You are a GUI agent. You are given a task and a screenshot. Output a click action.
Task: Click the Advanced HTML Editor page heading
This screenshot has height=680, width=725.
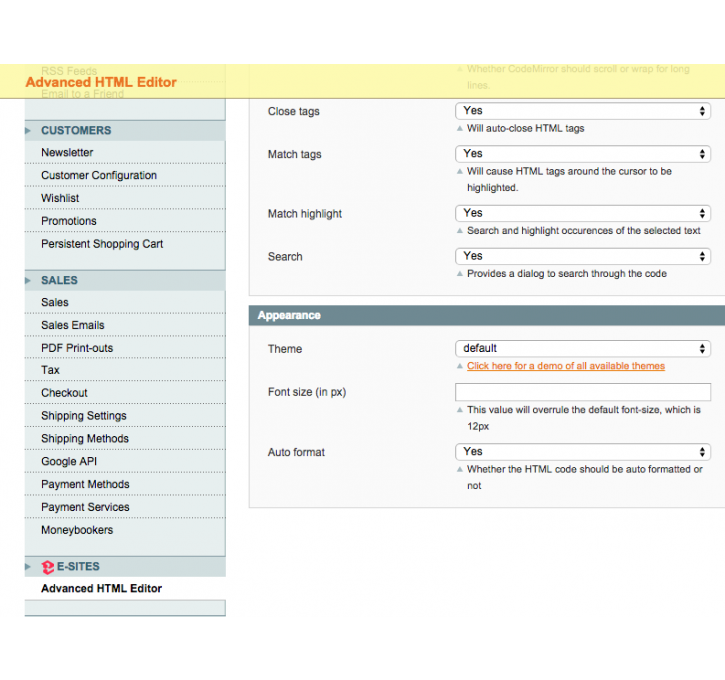[x=101, y=82]
